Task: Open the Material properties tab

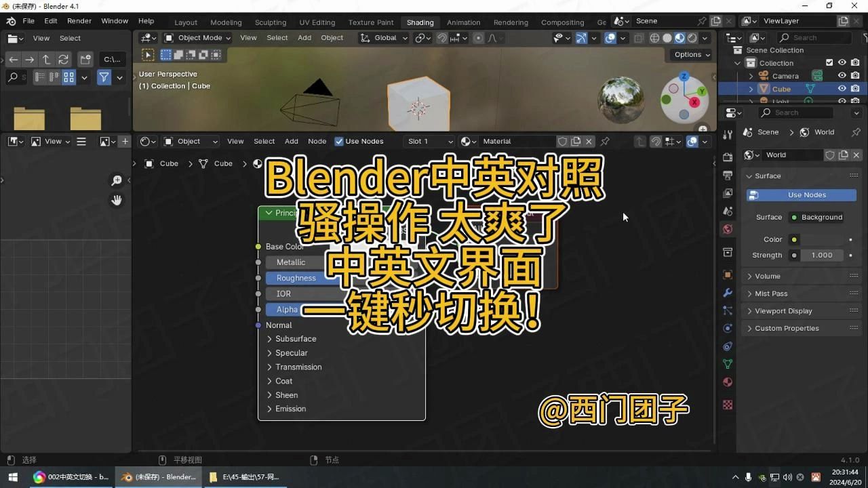Action: [x=728, y=382]
